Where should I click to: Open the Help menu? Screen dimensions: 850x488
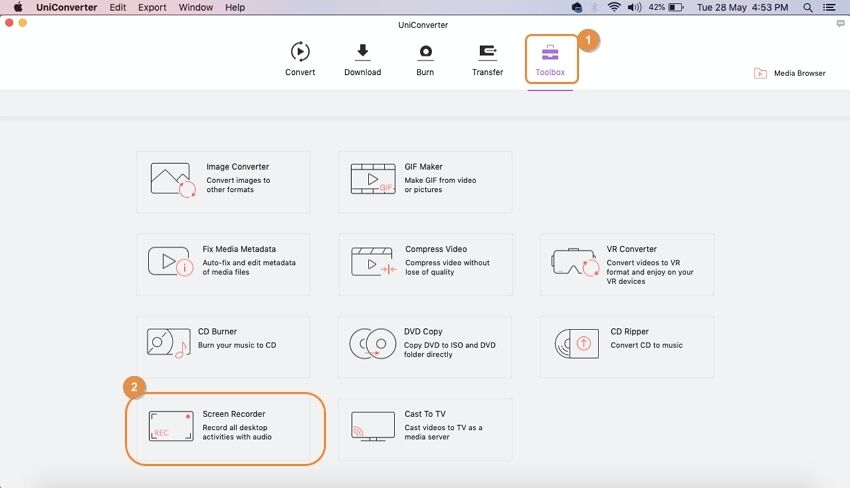pyautogui.click(x=235, y=8)
